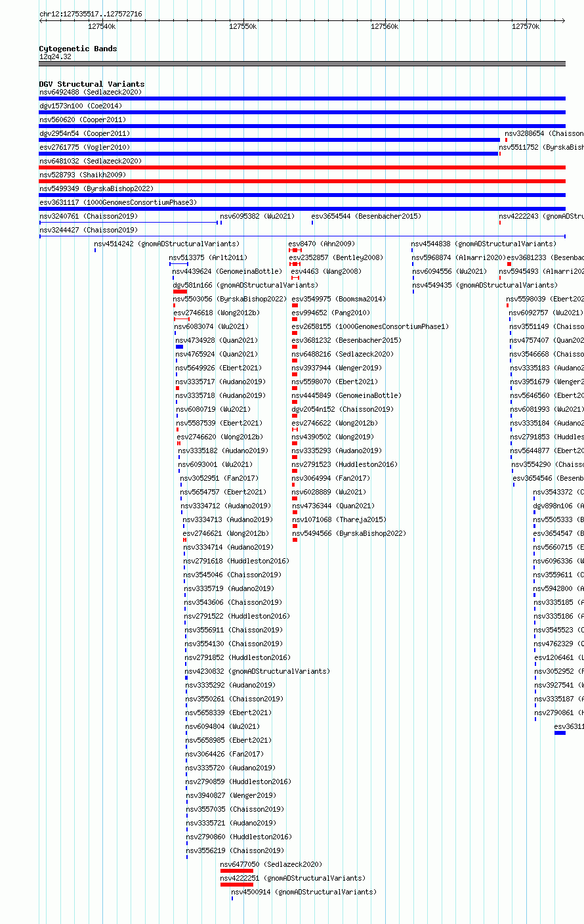
Task: Open nsv4500914 (gnomADStructuralVariants) variant
Action: (x=304, y=892)
